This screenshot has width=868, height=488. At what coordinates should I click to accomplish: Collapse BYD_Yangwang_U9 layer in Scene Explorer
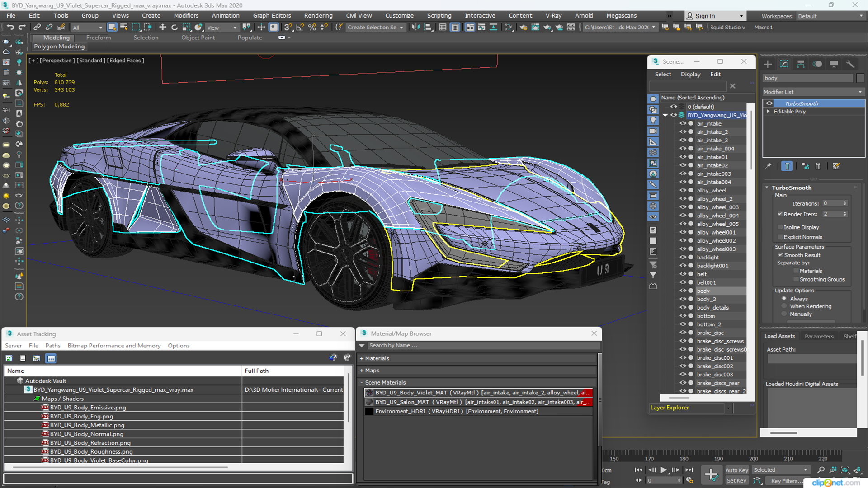click(x=665, y=115)
